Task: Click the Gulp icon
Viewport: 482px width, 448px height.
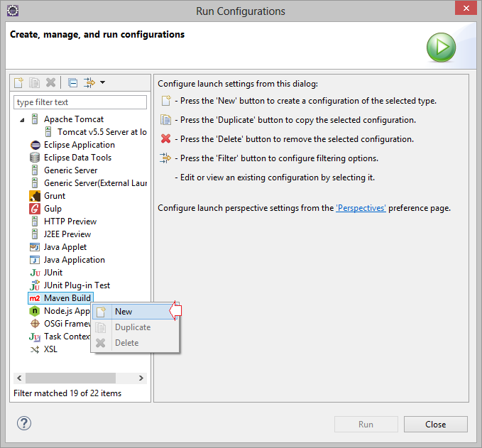Action: (x=35, y=209)
